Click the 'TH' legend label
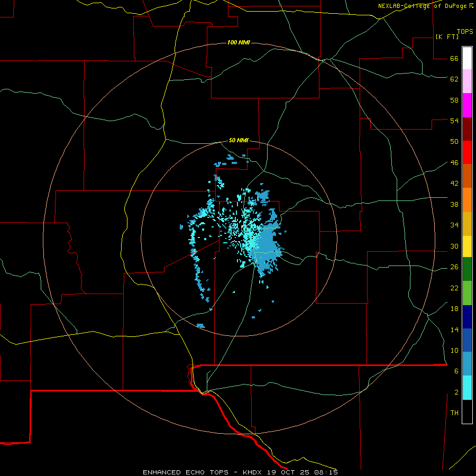 point(454,413)
